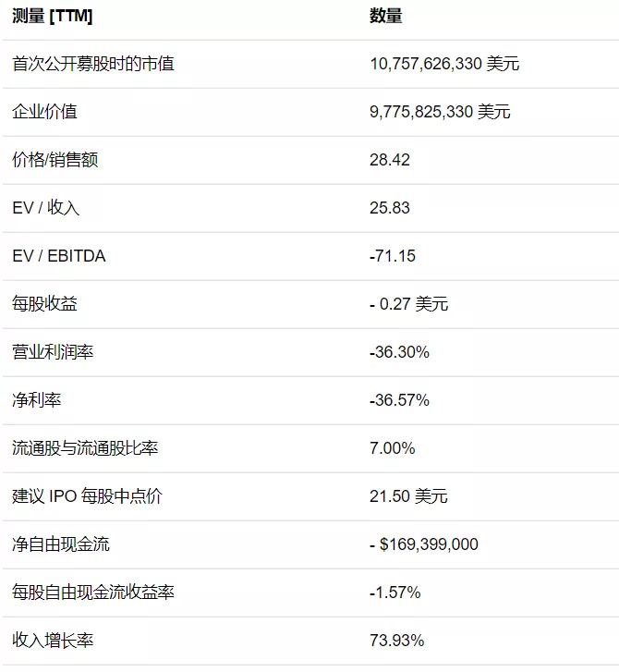The height and width of the screenshot is (672, 619).
Task: Click the 测量 [TTM] column header
Action: click(53, 17)
